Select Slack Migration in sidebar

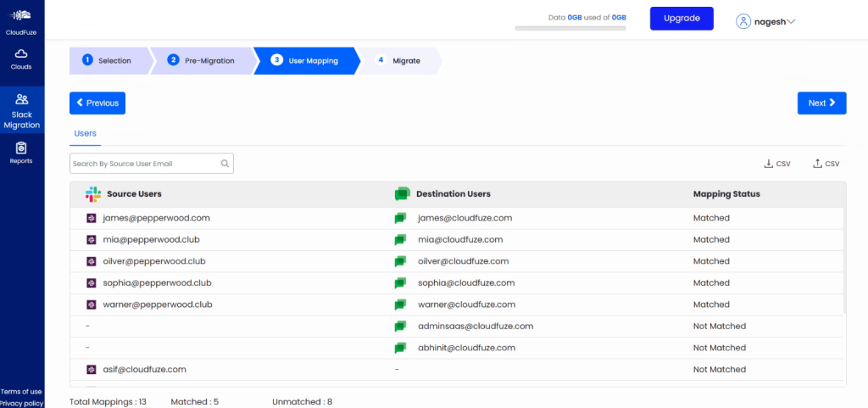pyautogui.click(x=22, y=111)
